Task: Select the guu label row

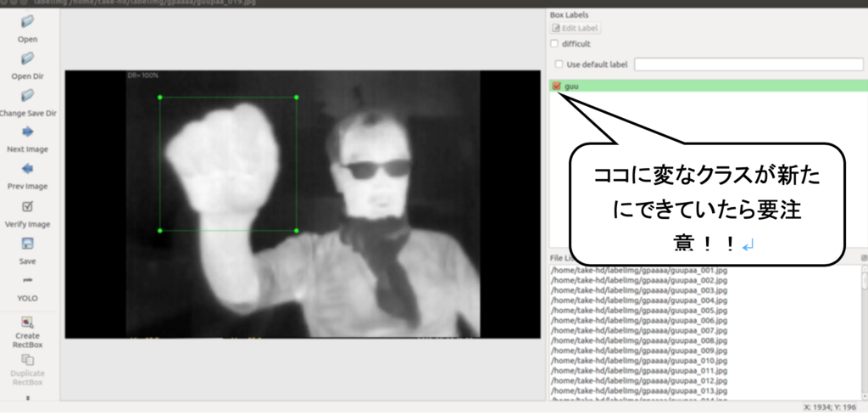Action: pyautogui.click(x=709, y=86)
